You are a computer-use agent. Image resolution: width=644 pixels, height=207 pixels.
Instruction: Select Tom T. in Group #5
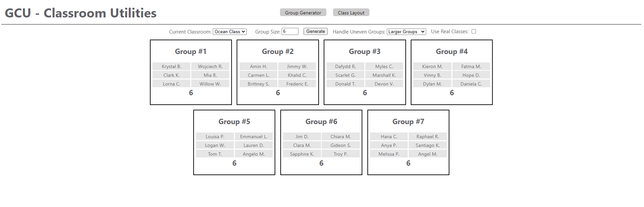tap(215, 154)
